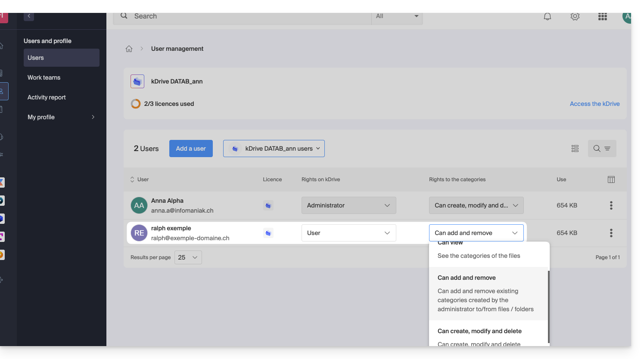The height and width of the screenshot is (359, 644).
Task: Collapse the sidebar with the back arrow
Action: [x=29, y=16]
